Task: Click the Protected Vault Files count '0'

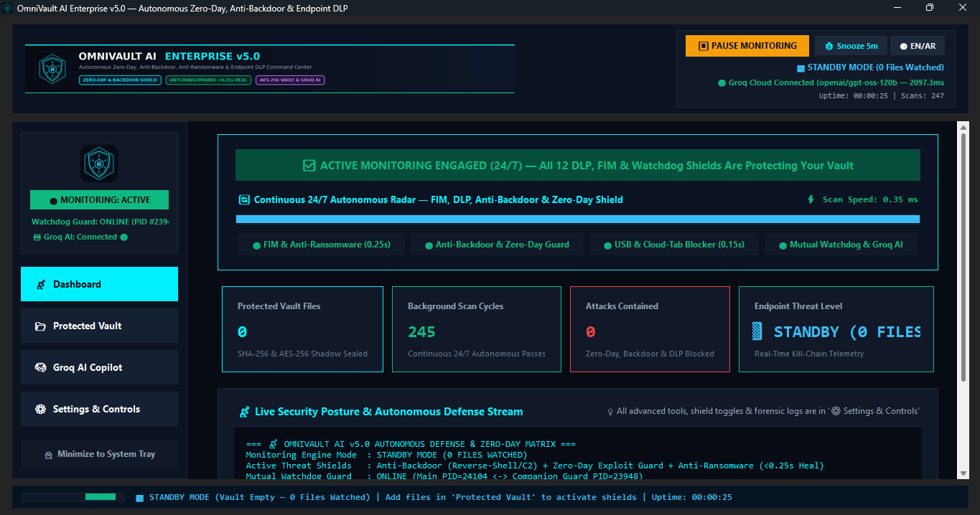Action: (x=243, y=332)
